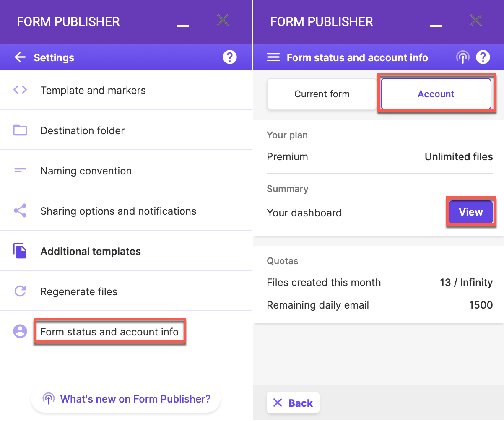Open the hamburger menu in right panel
Screen dimensions: 504x421
273,57
